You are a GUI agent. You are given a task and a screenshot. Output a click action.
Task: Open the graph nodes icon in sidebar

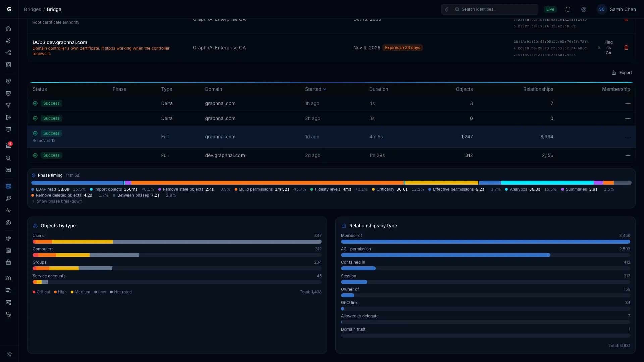click(8, 53)
